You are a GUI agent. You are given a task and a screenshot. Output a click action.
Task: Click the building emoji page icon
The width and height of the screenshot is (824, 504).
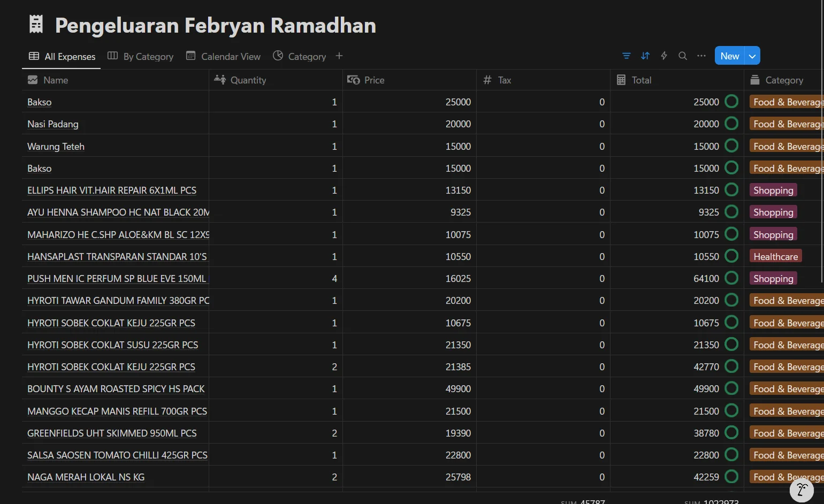pyautogui.click(x=35, y=24)
